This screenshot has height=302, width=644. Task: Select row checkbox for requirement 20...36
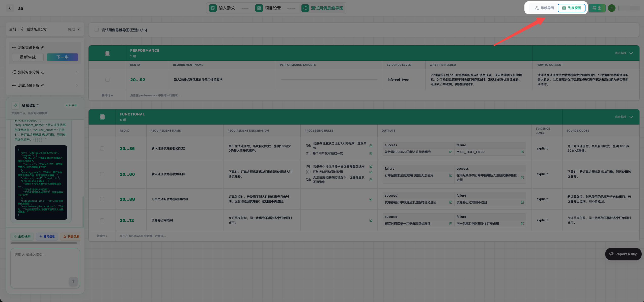tap(102, 148)
